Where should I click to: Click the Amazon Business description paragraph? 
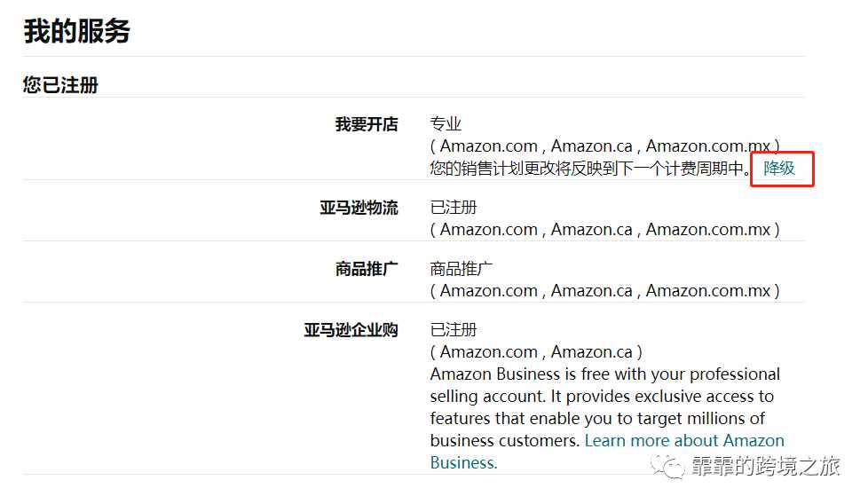coord(605,418)
